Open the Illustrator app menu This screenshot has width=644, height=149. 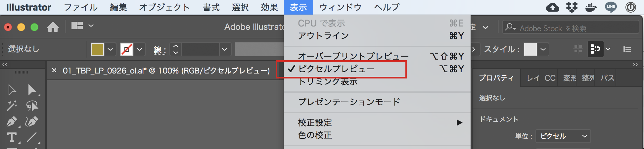29,7
